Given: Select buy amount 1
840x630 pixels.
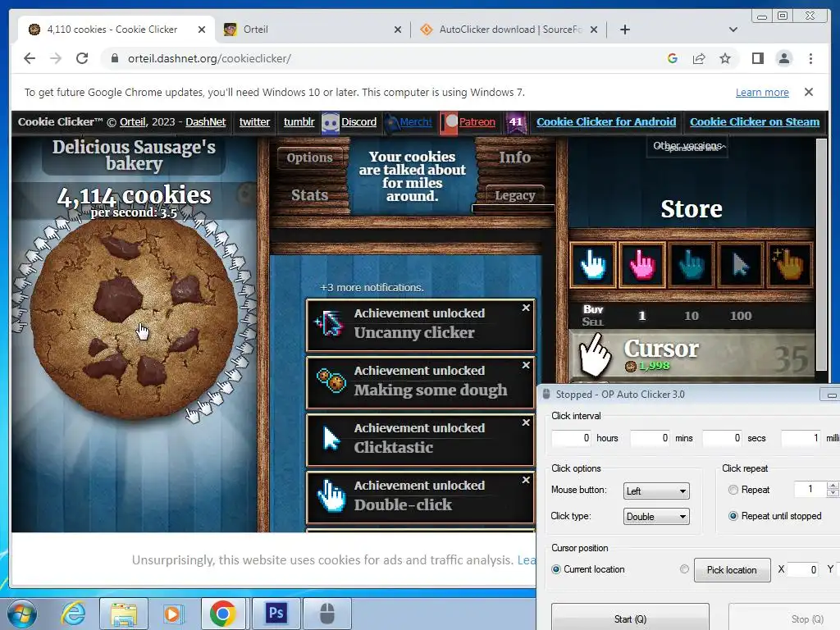Looking at the screenshot, I should click(641, 316).
